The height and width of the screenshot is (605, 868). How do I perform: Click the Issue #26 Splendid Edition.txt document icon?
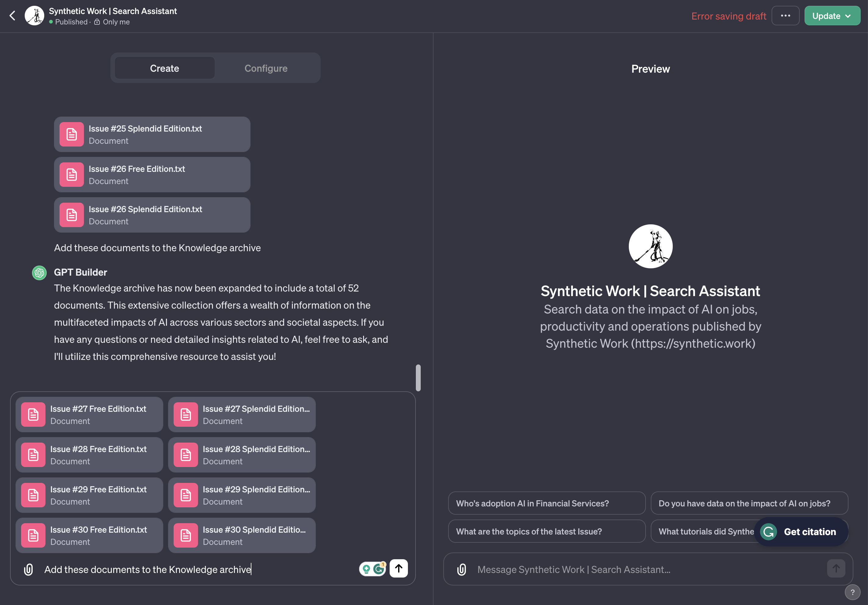(x=71, y=215)
